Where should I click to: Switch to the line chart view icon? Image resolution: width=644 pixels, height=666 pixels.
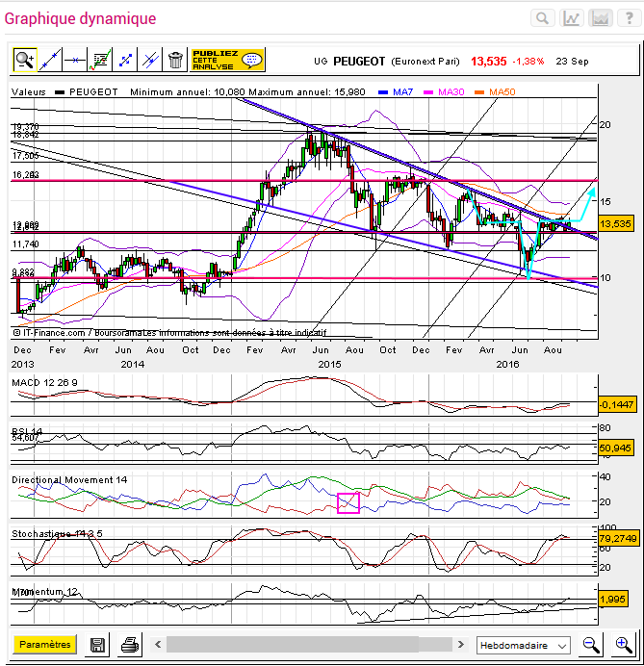(572, 18)
